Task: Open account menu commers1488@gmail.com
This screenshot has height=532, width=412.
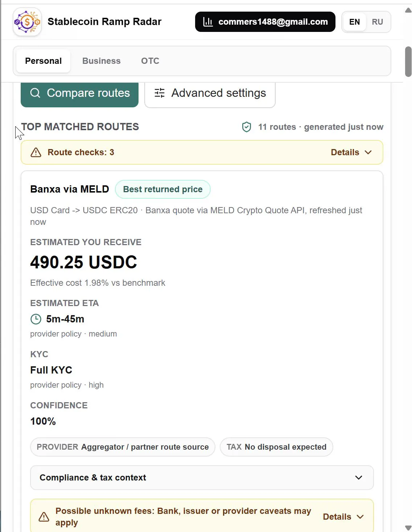Action: [265, 22]
